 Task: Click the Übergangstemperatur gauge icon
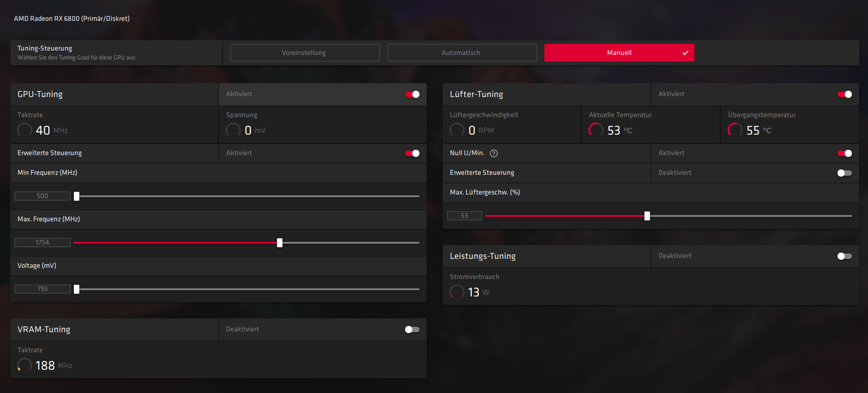(735, 130)
